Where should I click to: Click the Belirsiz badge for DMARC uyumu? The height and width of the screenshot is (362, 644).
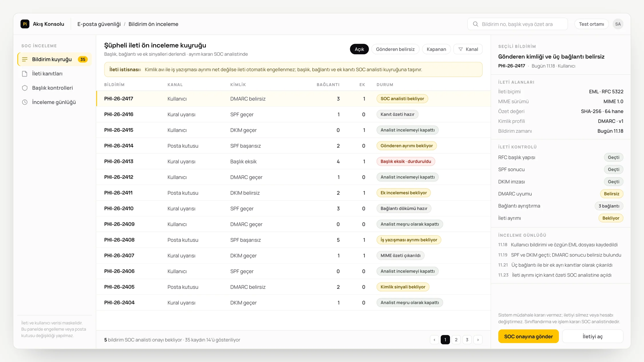[x=612, y=194]
